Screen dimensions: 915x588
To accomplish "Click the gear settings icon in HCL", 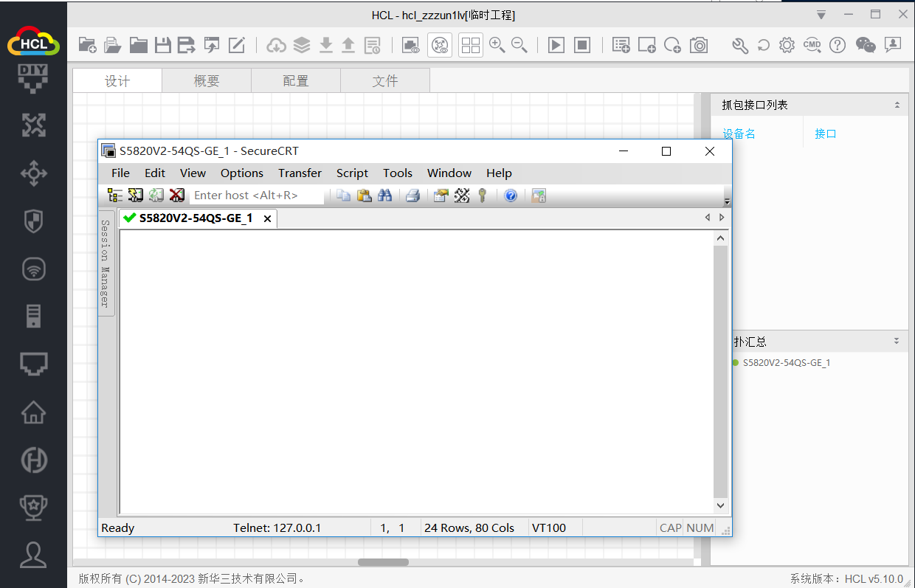I will tap(787, 45).
